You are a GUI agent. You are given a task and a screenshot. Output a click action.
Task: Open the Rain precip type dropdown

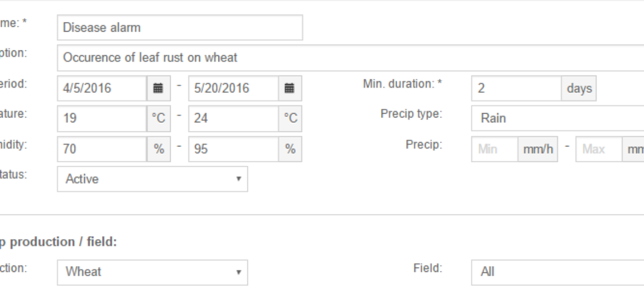click(x=558, y=119)
